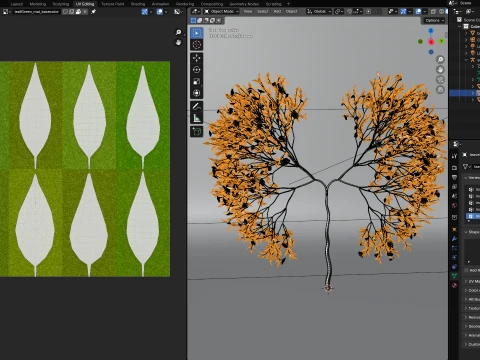Viewport: 480px width, 360px height.
Task: Open the Modifiers wrench properties tab
Action: point(454,239)
